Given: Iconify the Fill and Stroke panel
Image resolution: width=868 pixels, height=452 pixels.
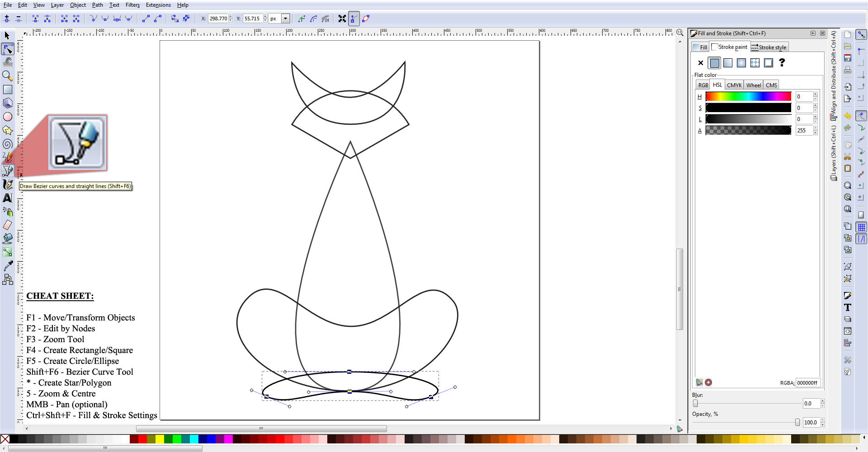Looking at the screenshot, I should tap(813, 33).
